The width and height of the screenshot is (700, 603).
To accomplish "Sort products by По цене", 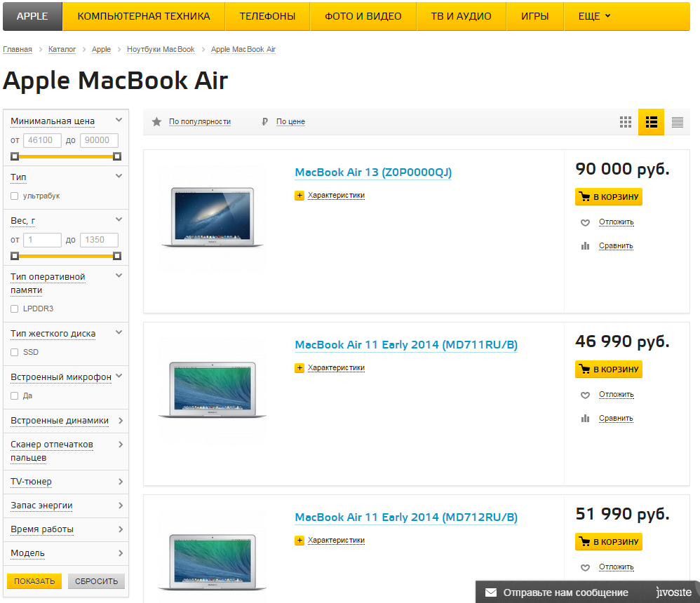I will 290,121.
